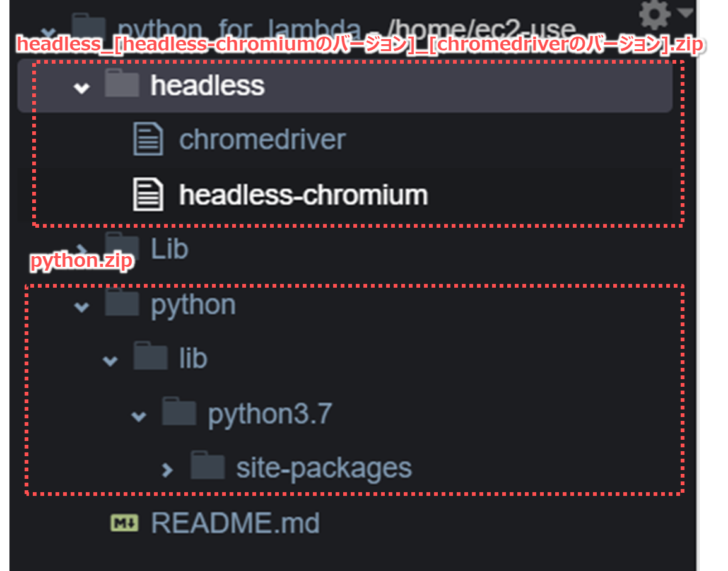Screen dimensions: 728x571
Task: Click the markdown icon next to README.md
Action: click(x=124, y=522)
